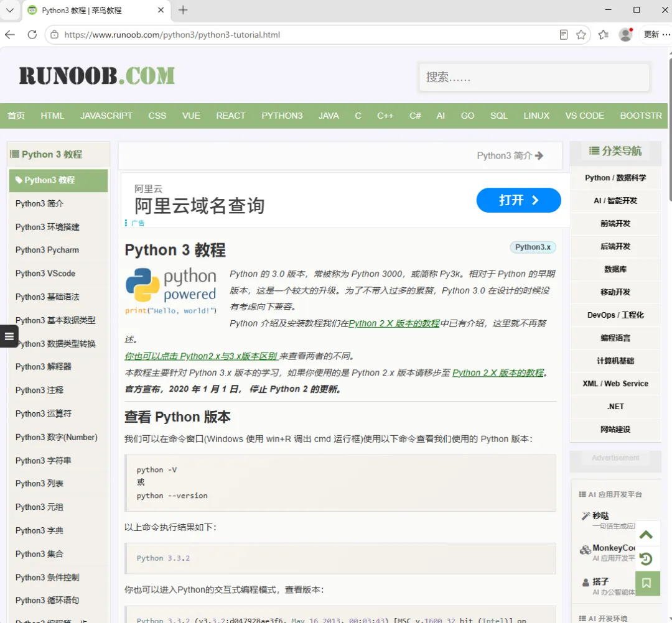Open Python / 数据科学 category
The height and width of the screenshot is (623, 672).
pyautogui.click(x=615, y=178)
